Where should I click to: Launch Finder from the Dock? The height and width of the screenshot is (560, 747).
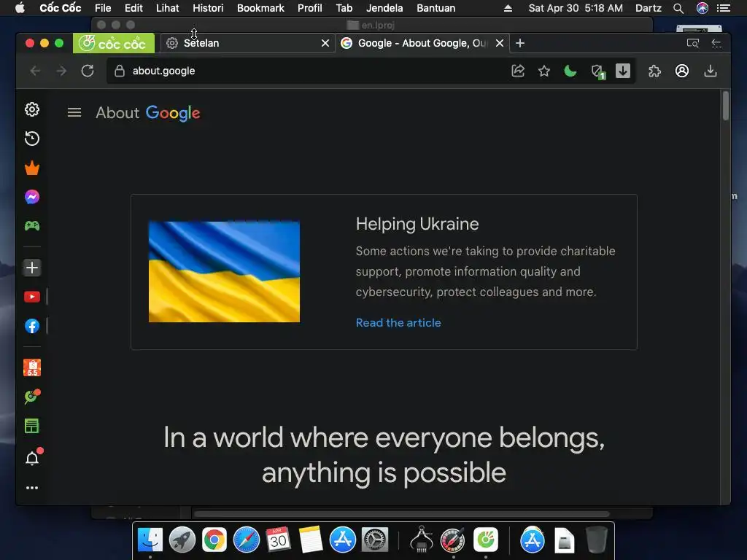pyautogui.click(x=150, y=540)
